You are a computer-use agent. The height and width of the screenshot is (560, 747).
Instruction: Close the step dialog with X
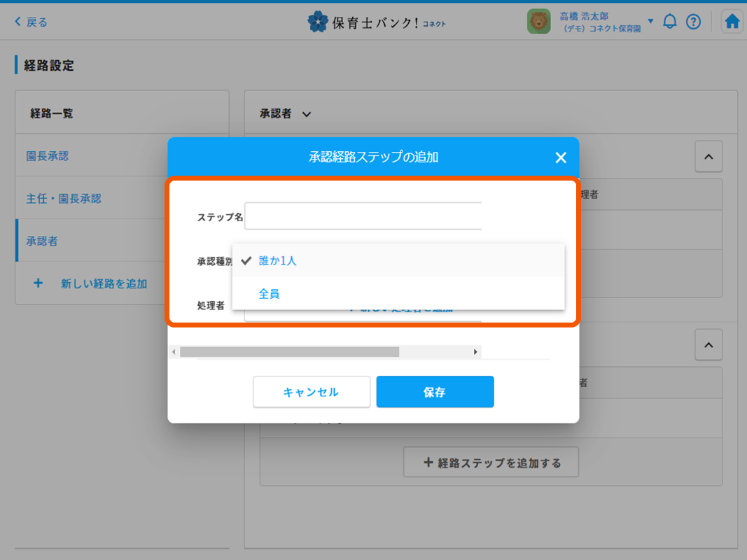(x=561, y=157)
